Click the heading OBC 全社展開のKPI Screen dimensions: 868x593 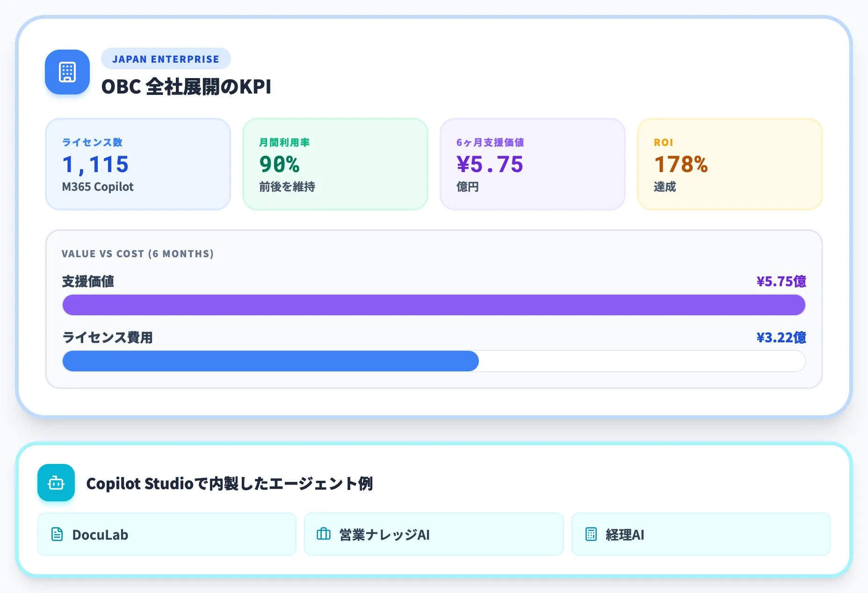pos(186,87)
